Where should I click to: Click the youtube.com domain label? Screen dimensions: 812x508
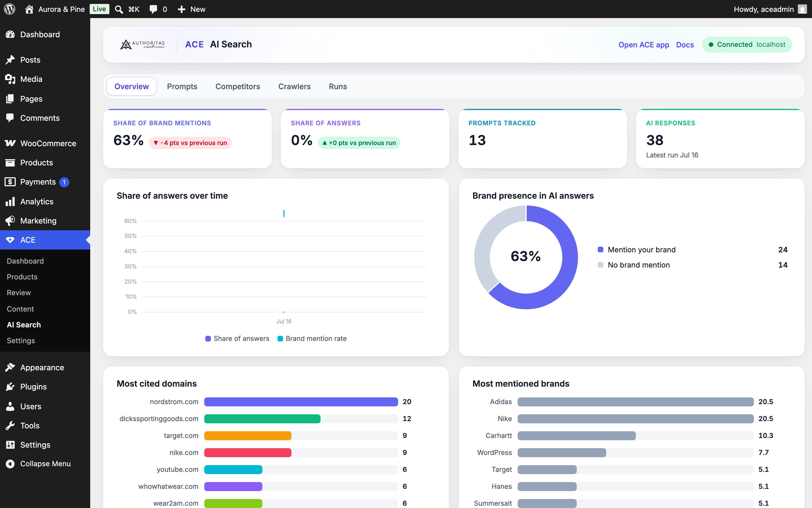(x=178, y=469)
